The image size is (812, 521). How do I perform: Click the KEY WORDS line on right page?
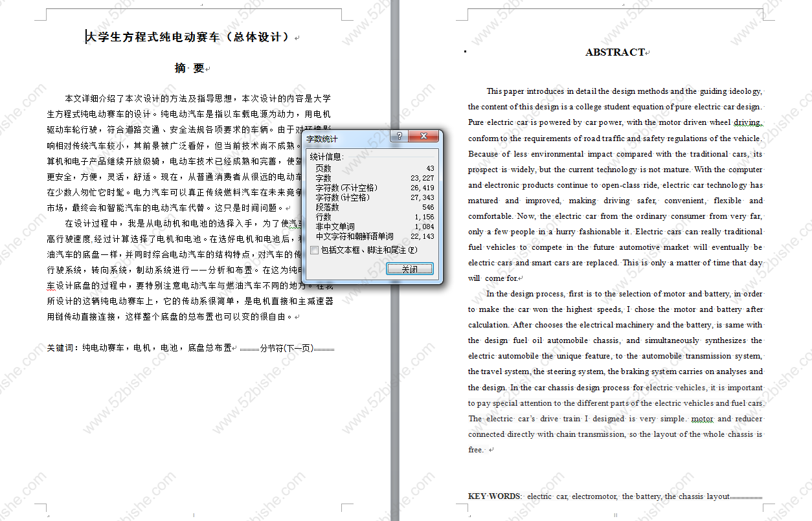click(x=599, y=496)
